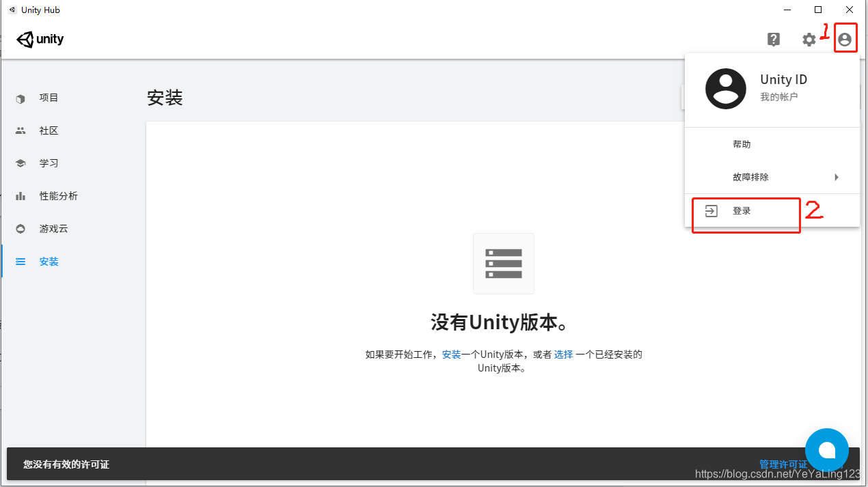Screen dimensions: 868x487
Task: Click the learn graduation cap icon
Action: pyautogui.click(x=21, y=164)
